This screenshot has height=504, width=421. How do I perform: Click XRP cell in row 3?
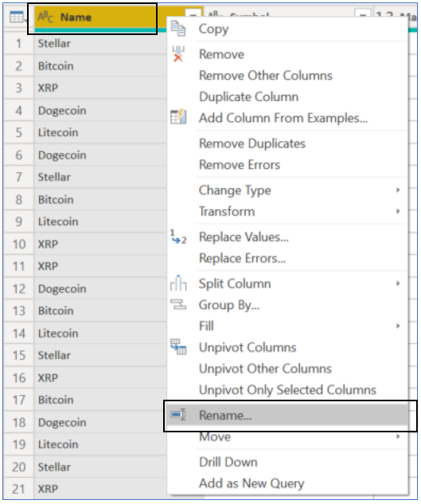pyautogui.click(x=100, y=88)
